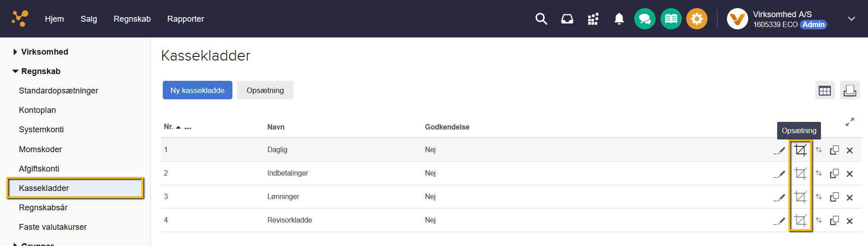Open the green book help icon
The image size is (868, 246).
coord(671,19)
